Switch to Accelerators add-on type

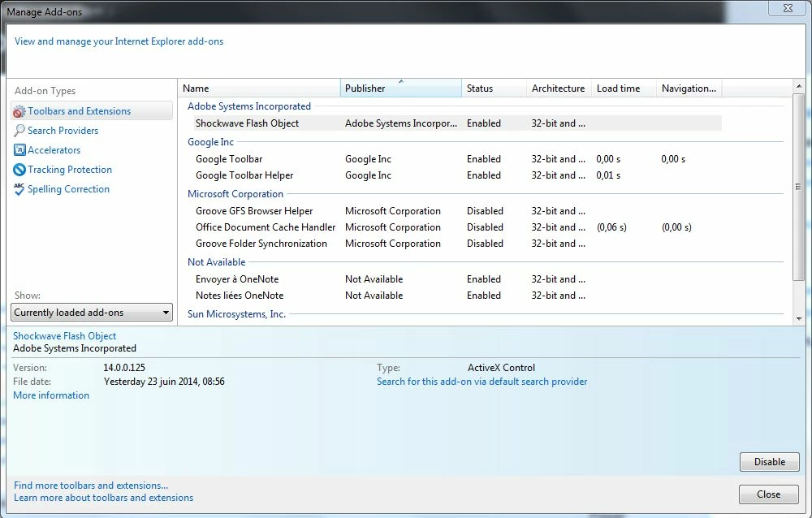pos(54,150)
